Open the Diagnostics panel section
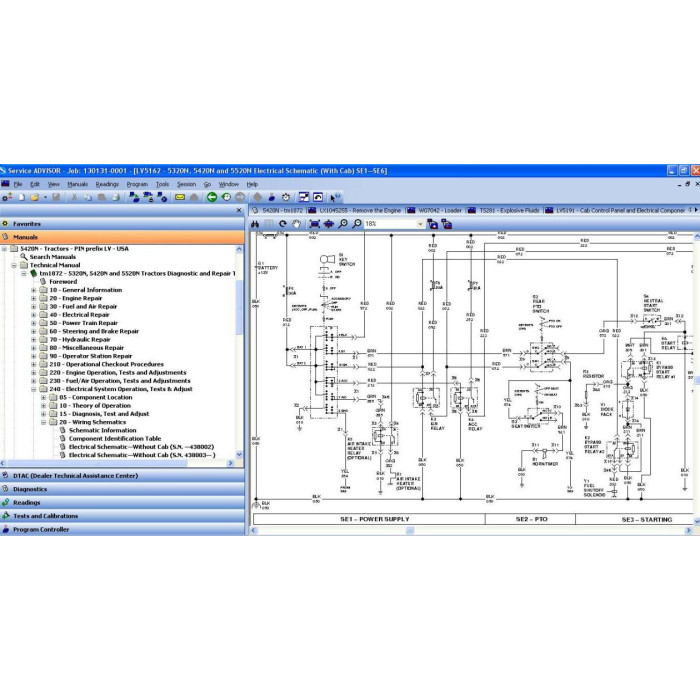The width and height of the screenshot is (700, 700). 122,489
